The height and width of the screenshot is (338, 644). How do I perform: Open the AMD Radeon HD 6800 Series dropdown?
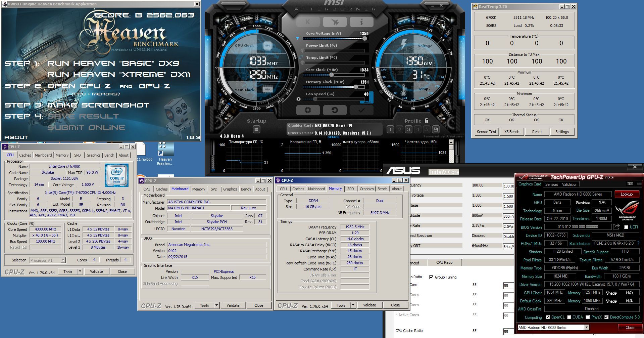tap(587, 327)
